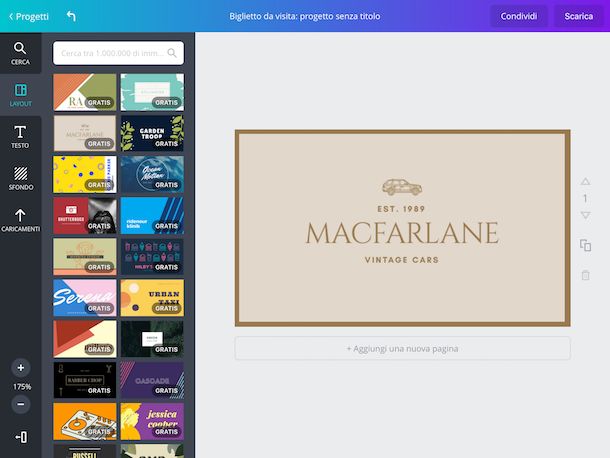
Task: Zoom out with the minus button
Action: 21,404
